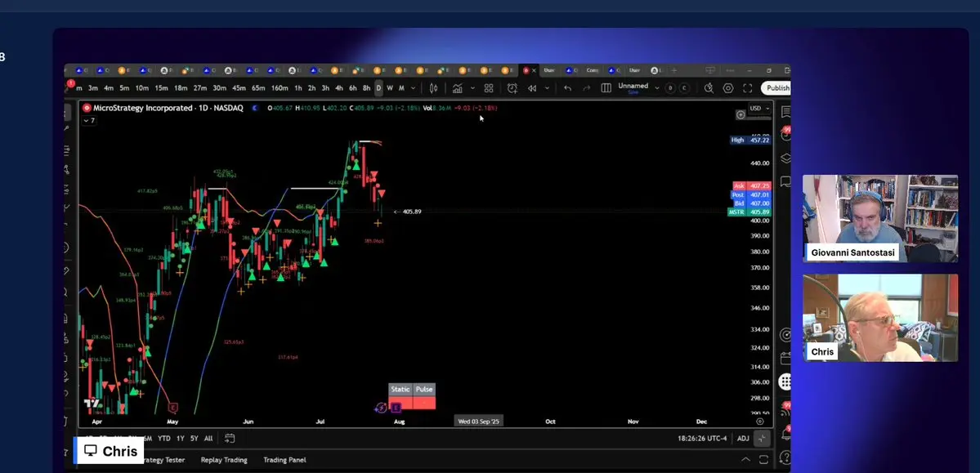Select Giovanni Santostasi video thumbnail
The width and height of the screenshot is (980, 473).
coord(880,218)
